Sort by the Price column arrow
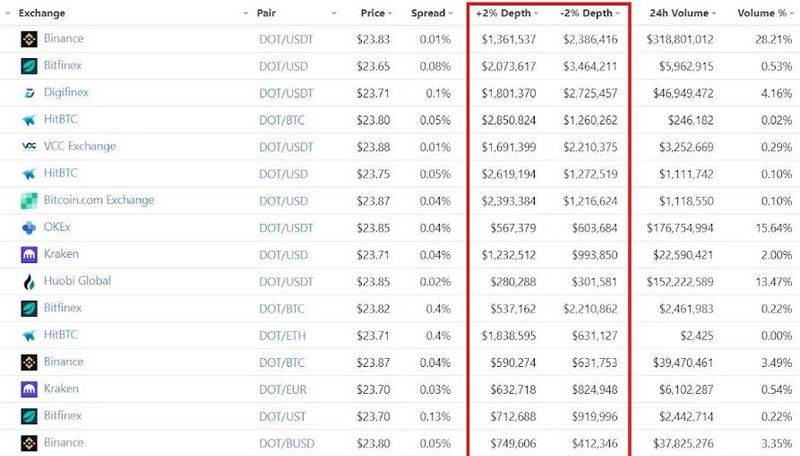 click(x=390, y=13)
